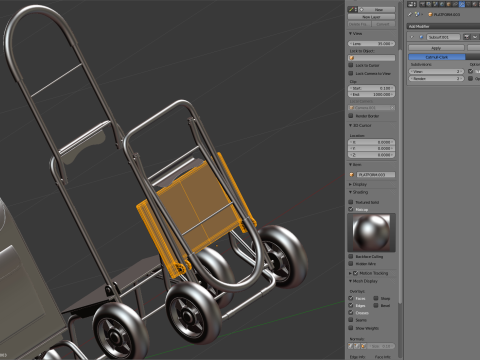Open the Render properties tab icon
This screenshot has width=480, height=360.
(422, 4)
